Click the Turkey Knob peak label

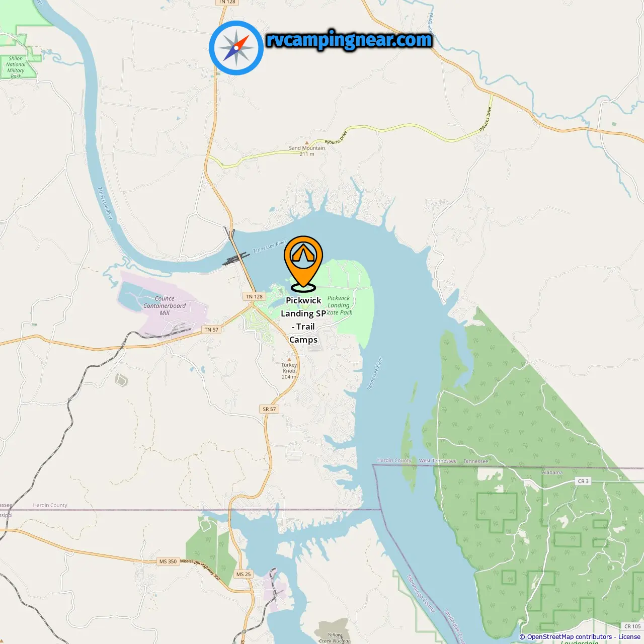pyautogui.click(x=289, y=371)
